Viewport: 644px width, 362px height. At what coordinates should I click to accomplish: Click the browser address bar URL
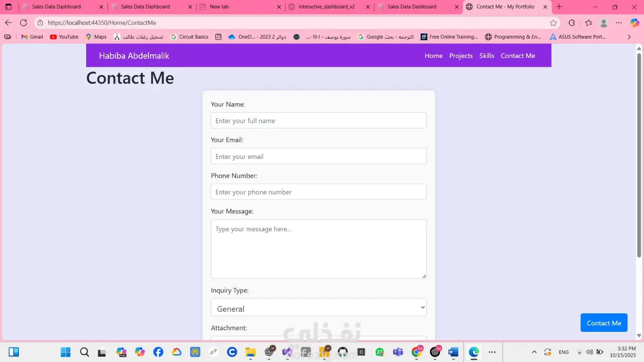pos(102,23)
